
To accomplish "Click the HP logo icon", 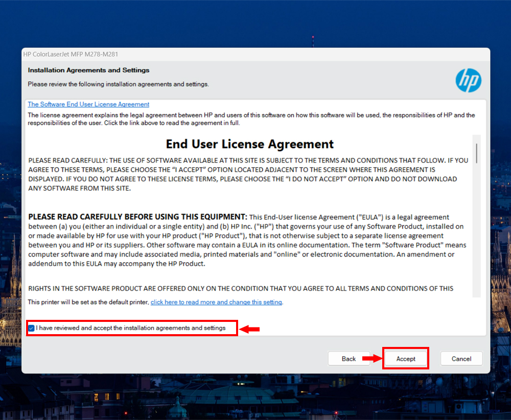I will [x=468, y=80].
